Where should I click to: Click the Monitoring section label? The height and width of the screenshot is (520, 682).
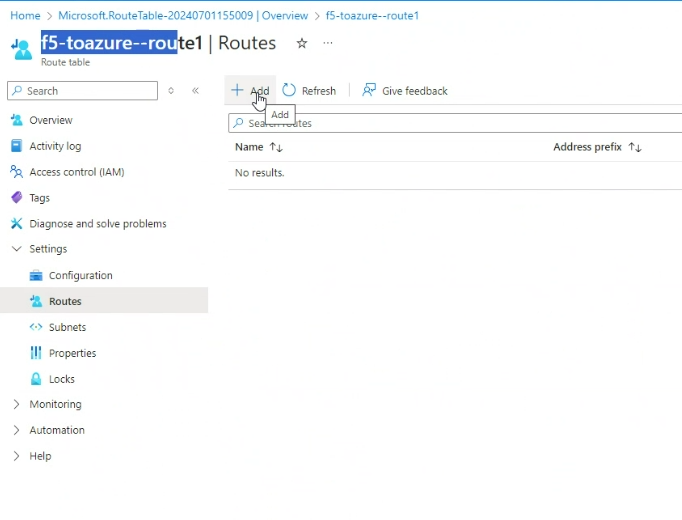tap(55, 404)
